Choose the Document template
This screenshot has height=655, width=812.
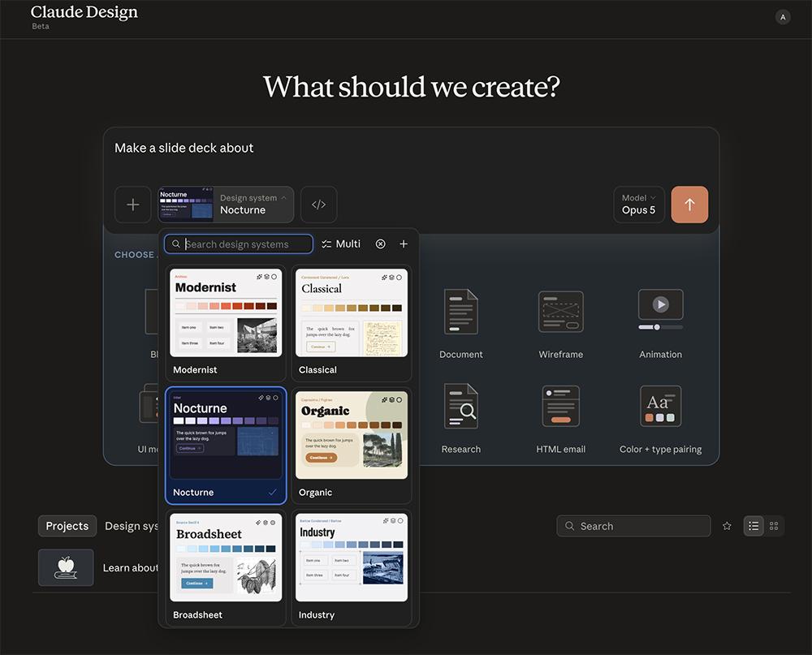(461, 324)
